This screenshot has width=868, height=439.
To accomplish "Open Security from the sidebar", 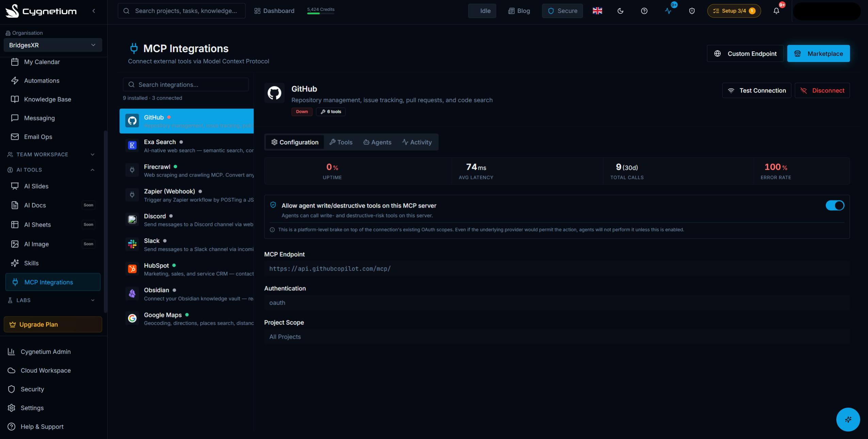I will point(53,389).
